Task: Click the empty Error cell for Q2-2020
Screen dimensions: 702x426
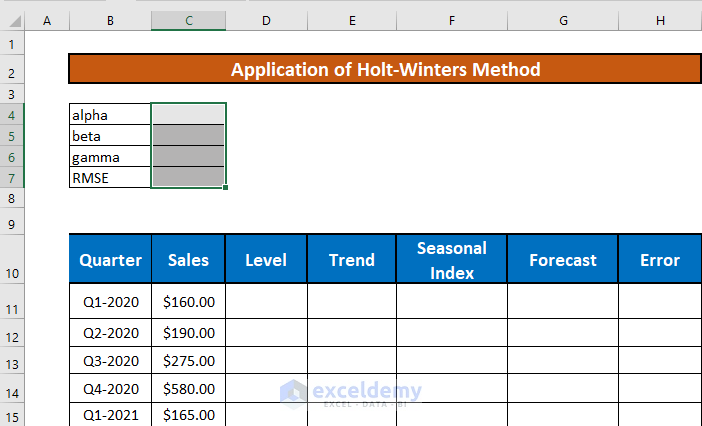Action: click(660, 332)
